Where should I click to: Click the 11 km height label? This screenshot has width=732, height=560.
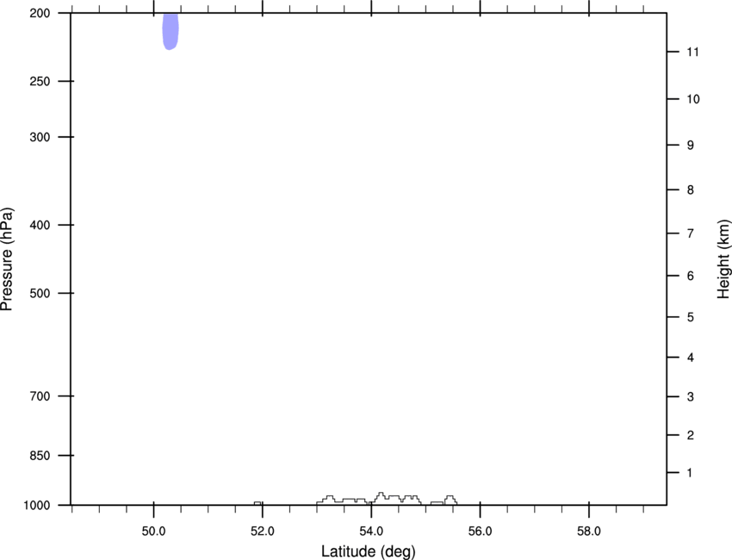692,52
